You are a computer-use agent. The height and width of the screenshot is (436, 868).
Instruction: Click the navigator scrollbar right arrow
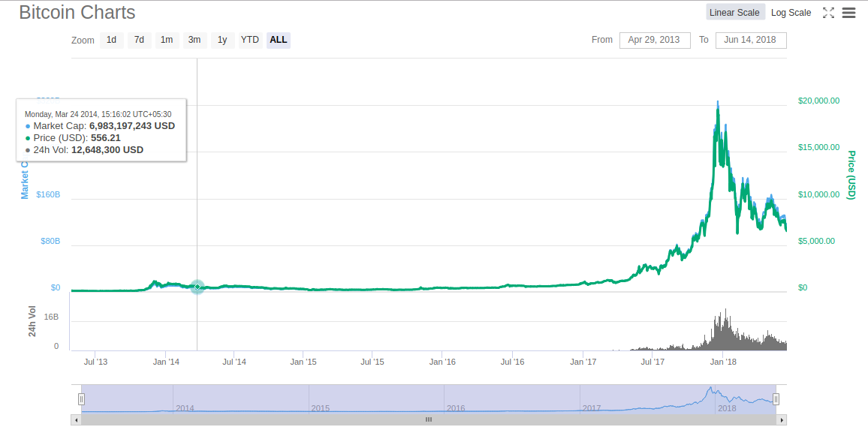coord(782,420)
